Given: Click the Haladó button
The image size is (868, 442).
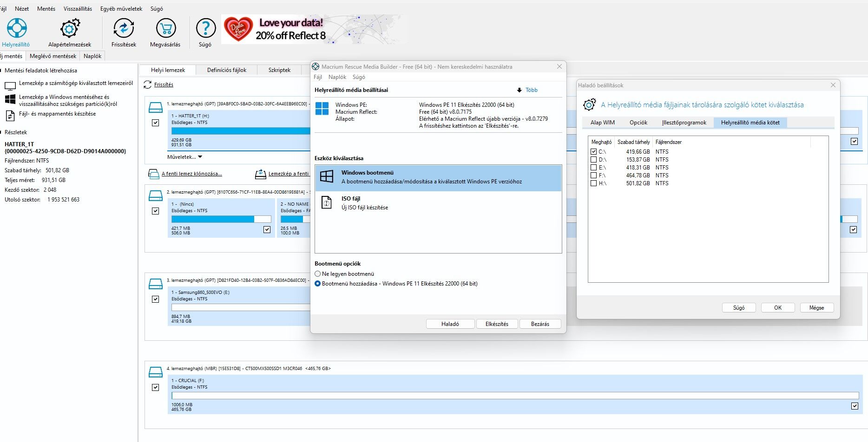Looking at the screenshot, I should pyautogui.click(x=450, y=324).
